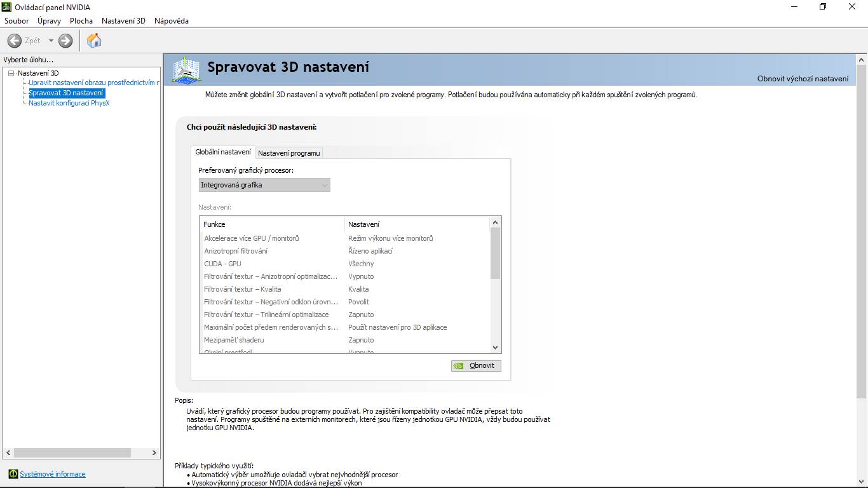The height and width of the screenshot is (488, 868).
Task: Open the Úpravy menu
Action: coord(49,21)
